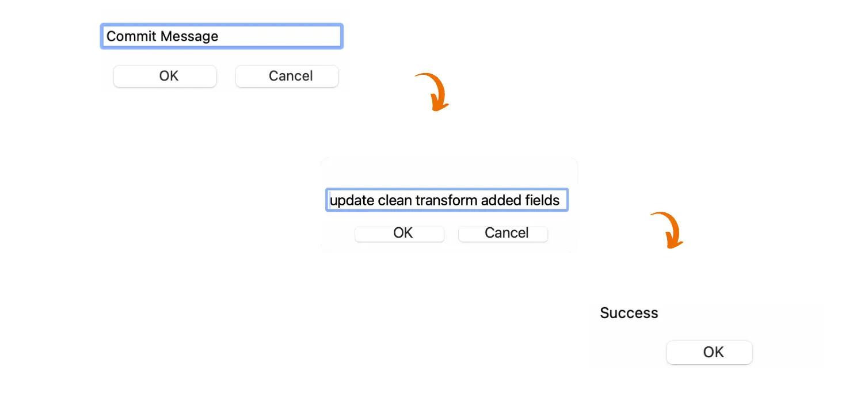Click the field containing "update clean transform added fields"

pyautogui.click(x=447, y=200)
